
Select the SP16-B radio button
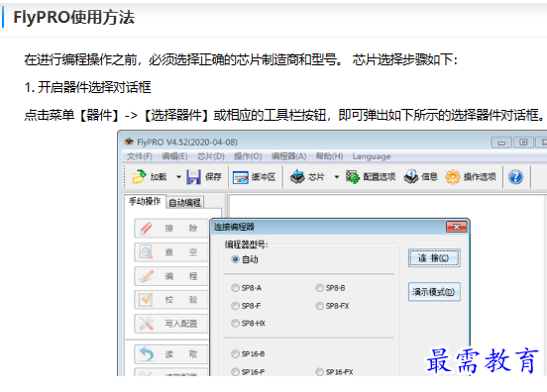click(235, 354)
